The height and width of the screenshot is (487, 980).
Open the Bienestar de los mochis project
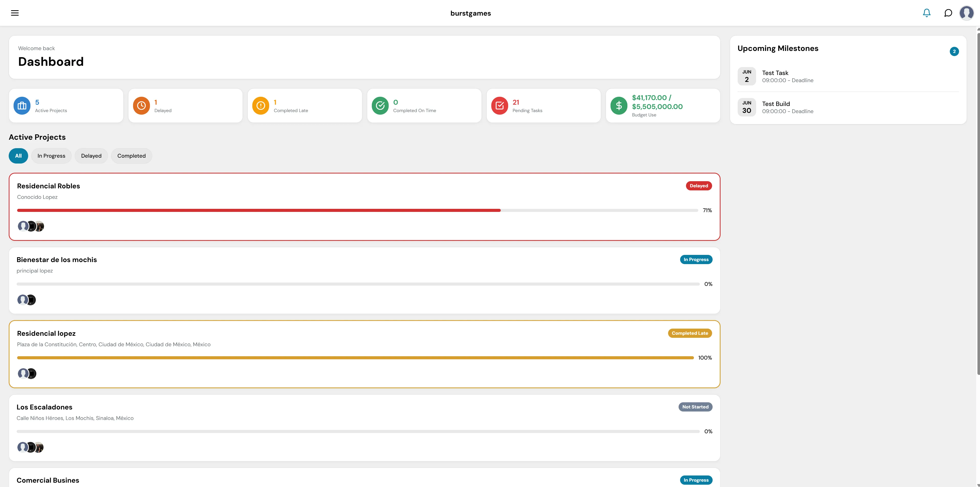coord(57,260)
